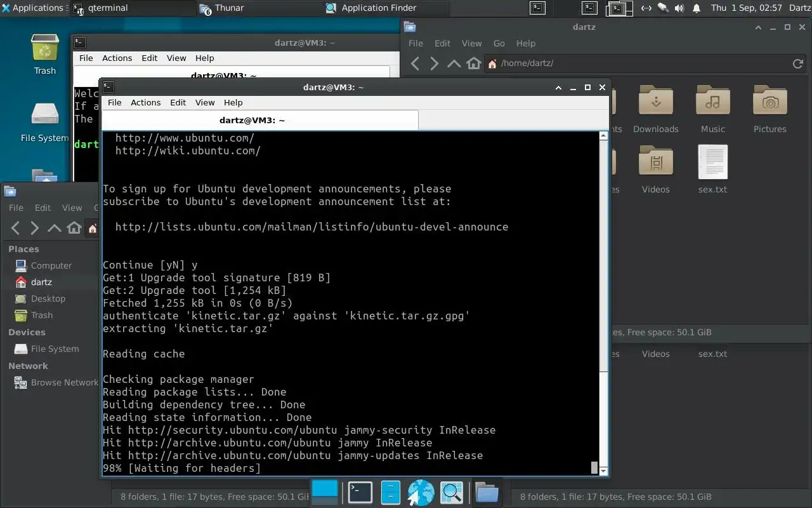Open Help menu in front terminal window
Viewport: 812px width, 508px height.
click(233, 102)
